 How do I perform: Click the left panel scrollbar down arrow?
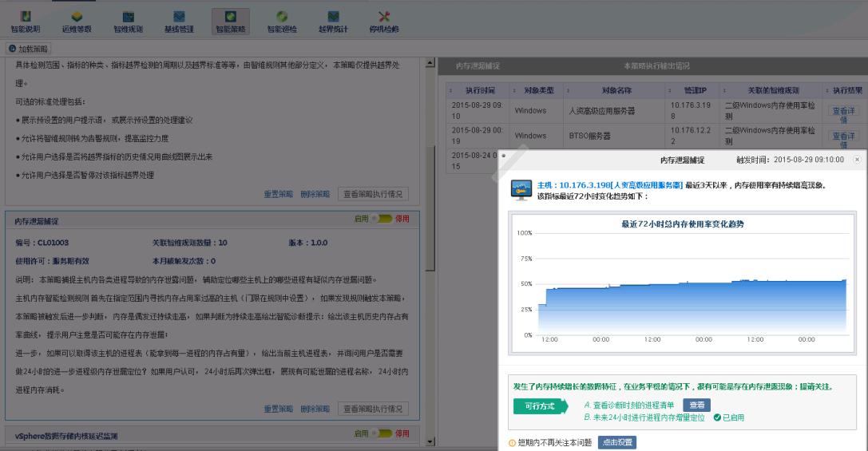pyautogui.click(x=430, y=441)
